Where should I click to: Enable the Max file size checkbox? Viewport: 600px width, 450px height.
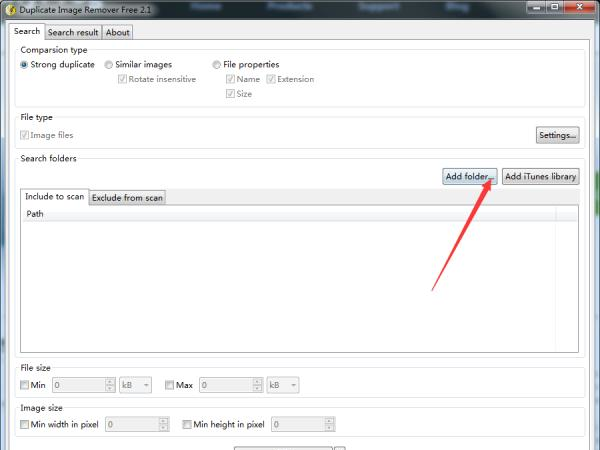click(x=170, y=385)
